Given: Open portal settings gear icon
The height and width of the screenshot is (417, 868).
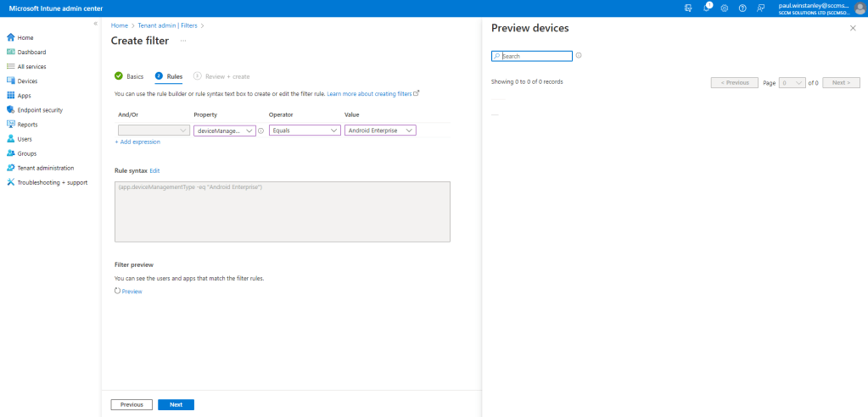Looking at the screenshot, I should click(724, 8).
